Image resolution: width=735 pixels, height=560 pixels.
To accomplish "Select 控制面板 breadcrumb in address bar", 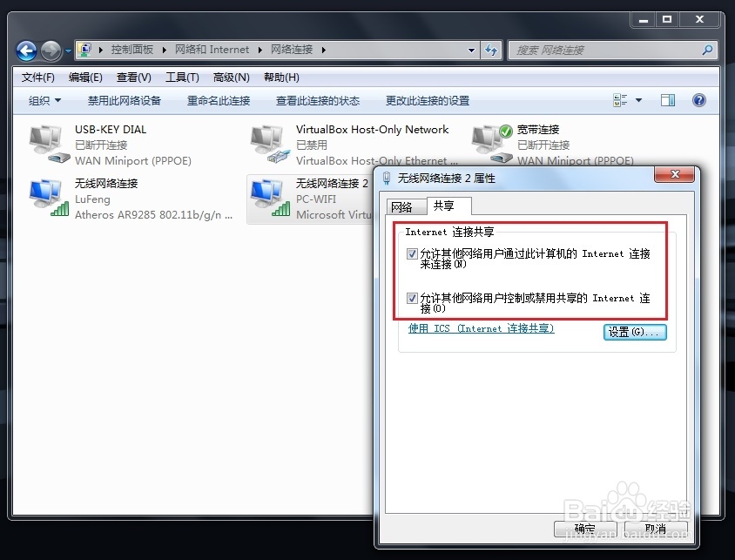I will coord(131,50).
